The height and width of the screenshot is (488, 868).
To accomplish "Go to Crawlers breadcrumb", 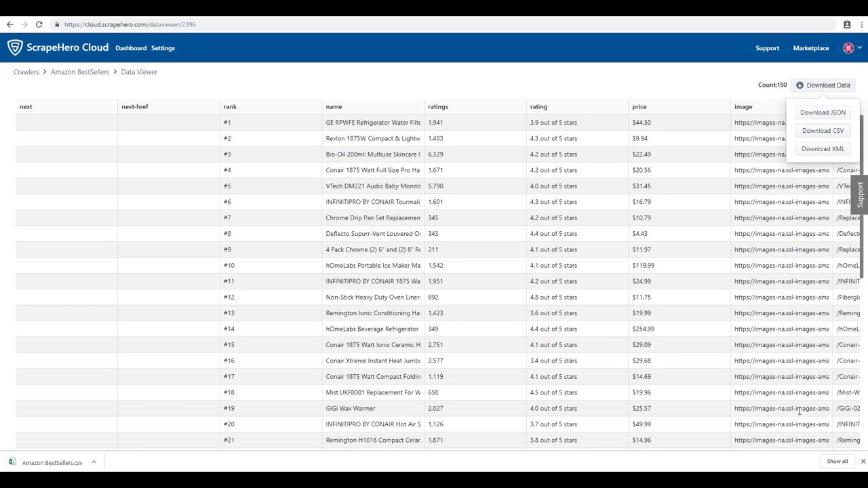I will click(x=26, y=72).
